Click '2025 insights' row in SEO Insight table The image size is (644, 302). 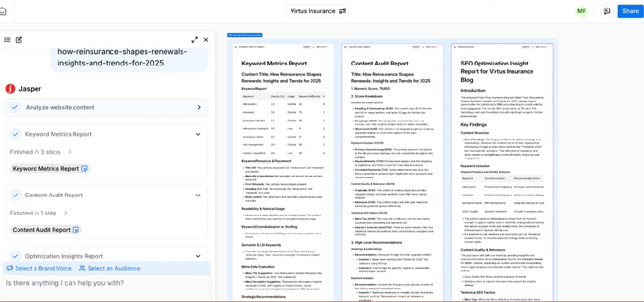click(x=502, y=211)
